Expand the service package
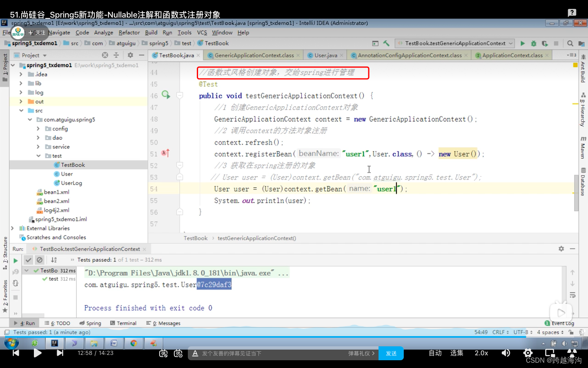588x368 pixels. tap(38, 147)
